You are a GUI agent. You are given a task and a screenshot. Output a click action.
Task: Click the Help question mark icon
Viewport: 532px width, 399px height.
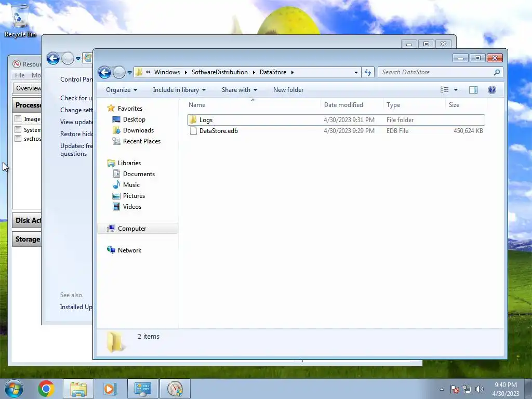(491, 90)
